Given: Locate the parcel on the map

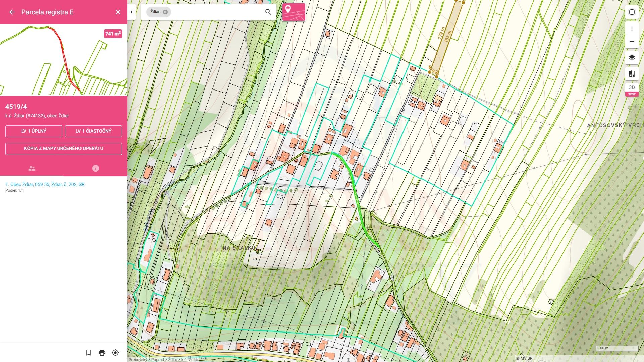Looking at the screenshot, I should pos(115,353).
